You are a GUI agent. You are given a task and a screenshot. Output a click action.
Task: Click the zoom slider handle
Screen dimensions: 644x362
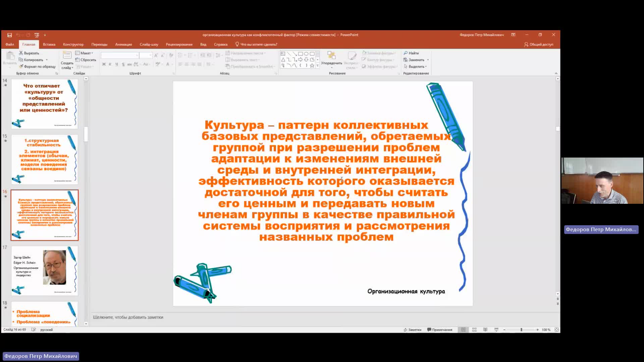tap(521, 330)
